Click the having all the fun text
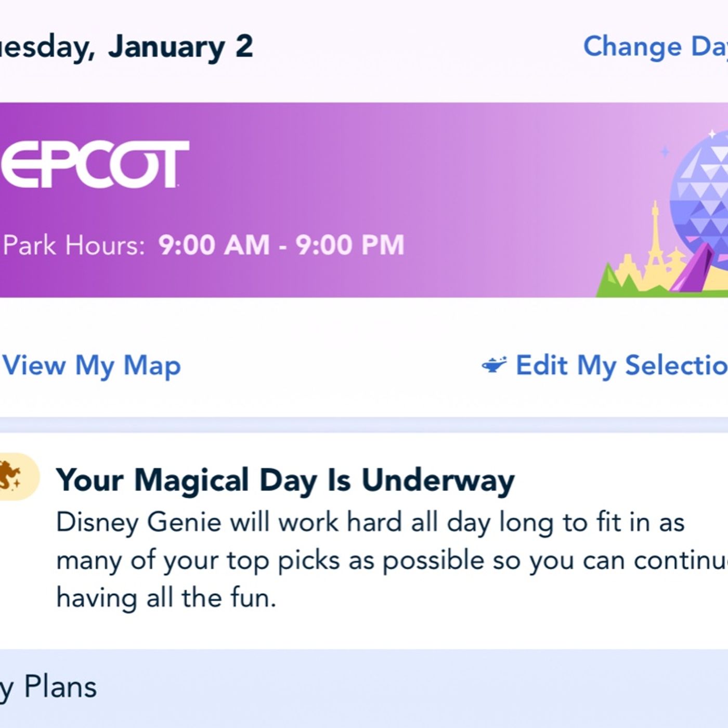This screenshot has height=728, width=728. coord(166,598)
